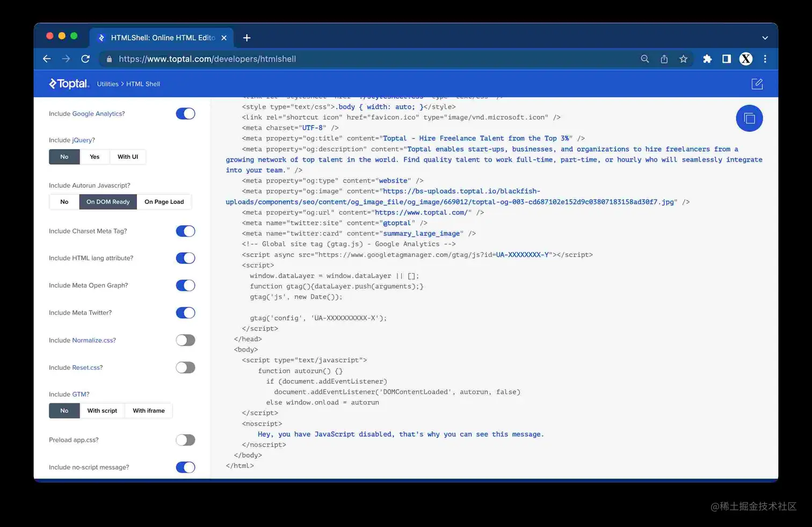Click the X profile avatar icon

tap(745, 59)
